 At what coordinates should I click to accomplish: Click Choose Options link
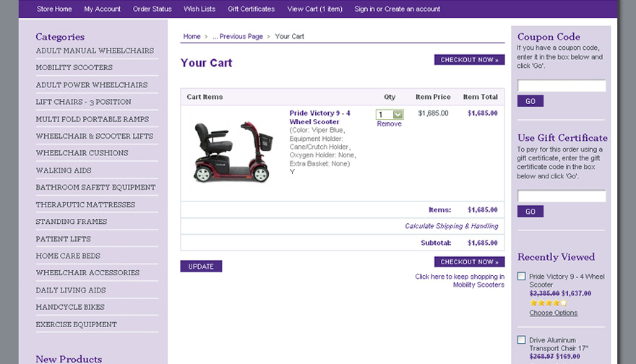point(554,313)
